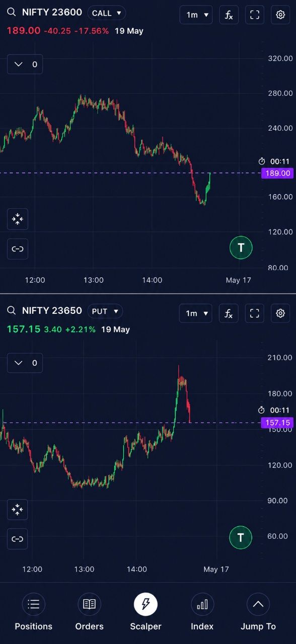Open settings gear on the NIFTY 23650 chart
This screenshot has height=644, width=296.
point(280,313)
